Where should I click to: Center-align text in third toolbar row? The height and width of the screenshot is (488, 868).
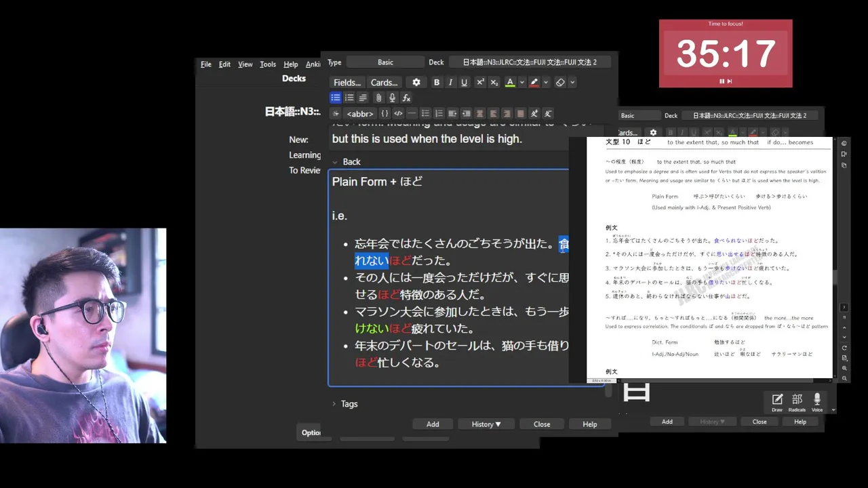(480, 114)
